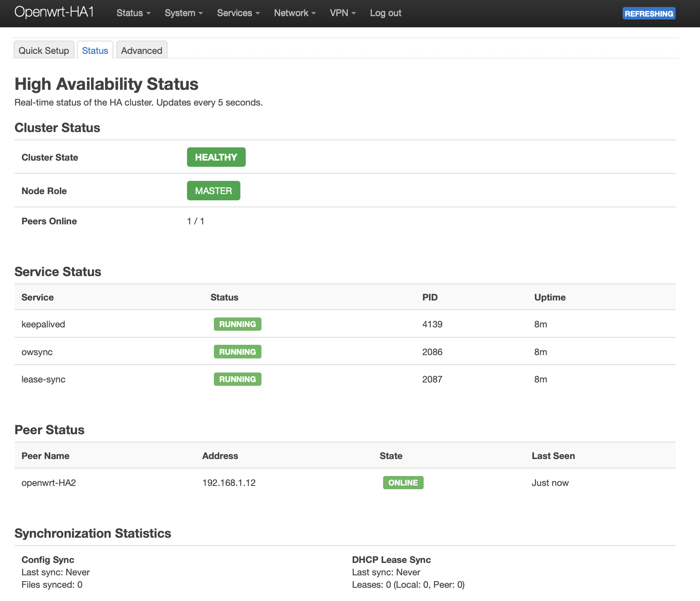Click the Log out link
The width and height of the screenshot is (700, 601).
tap(386, 13)
